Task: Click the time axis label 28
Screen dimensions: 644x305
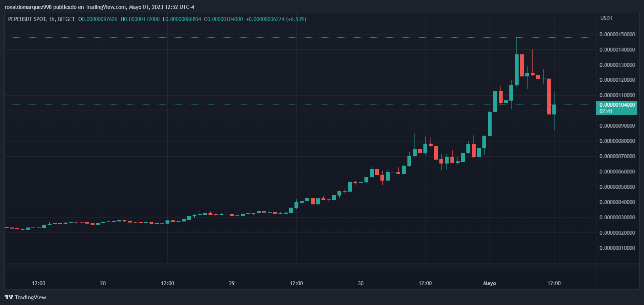Action: (103, 283)
